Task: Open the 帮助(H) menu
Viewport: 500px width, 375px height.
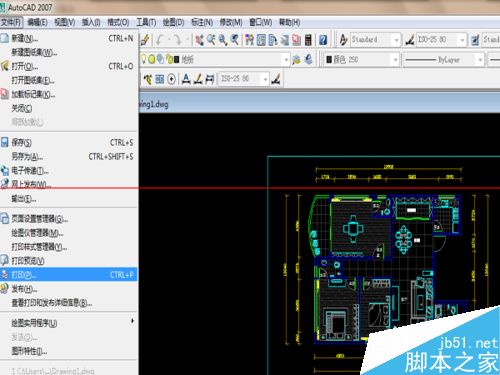Action: 289,22
